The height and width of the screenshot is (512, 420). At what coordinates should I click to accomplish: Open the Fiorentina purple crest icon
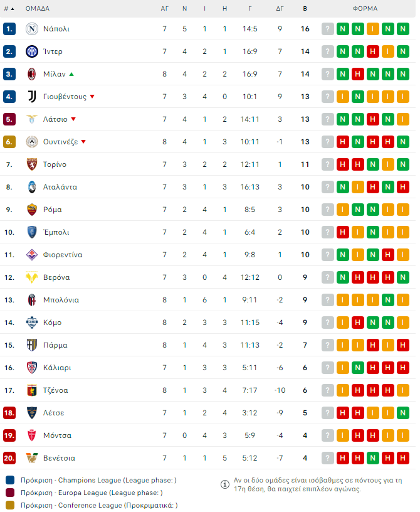31,255
